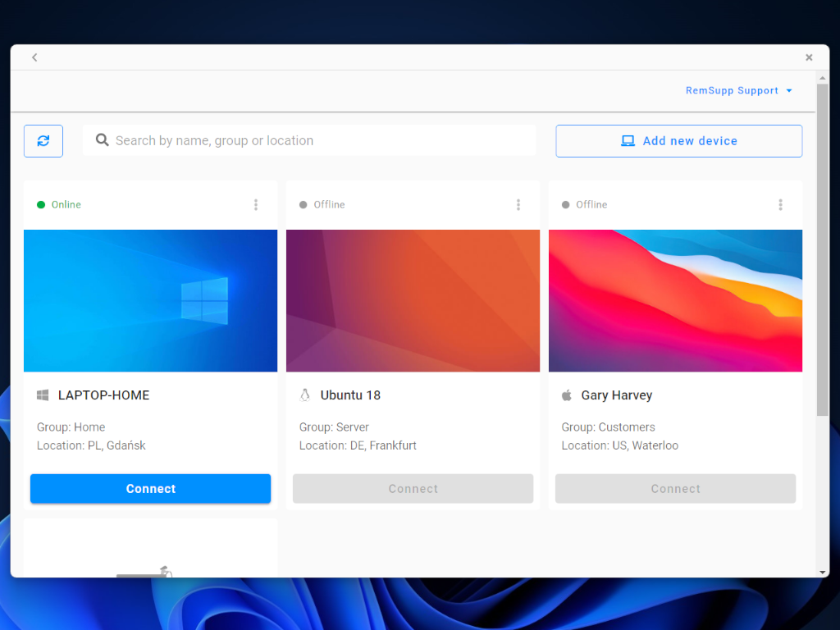
Task: Open the Gary Harvey three-dot options menu
Action: 780,205
